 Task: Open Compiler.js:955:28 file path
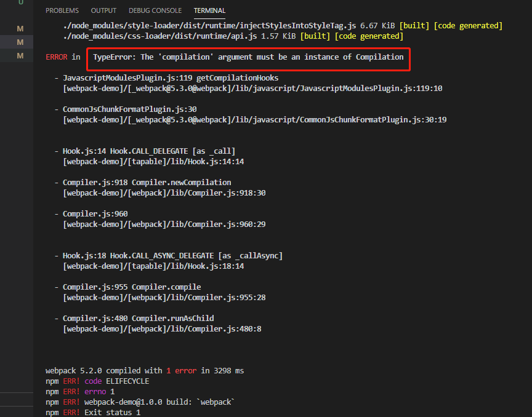pyautogui.click(x=164, y=298)
